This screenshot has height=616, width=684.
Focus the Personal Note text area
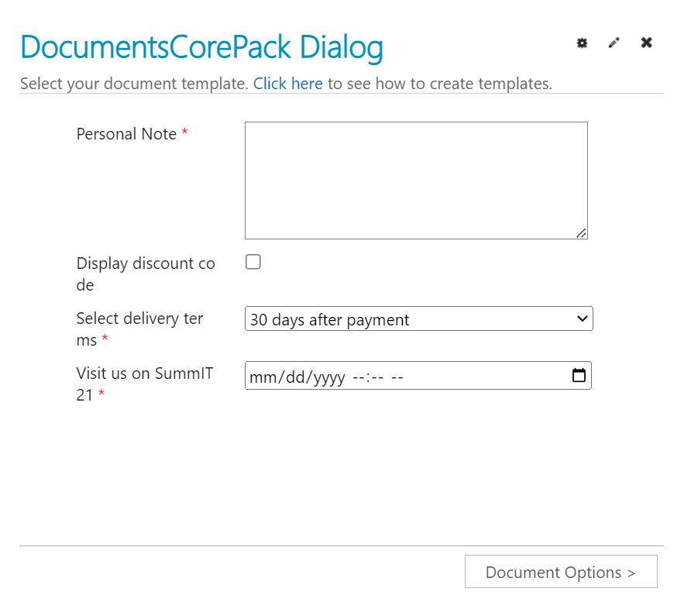pyautogui.click(x=416, y=181)
